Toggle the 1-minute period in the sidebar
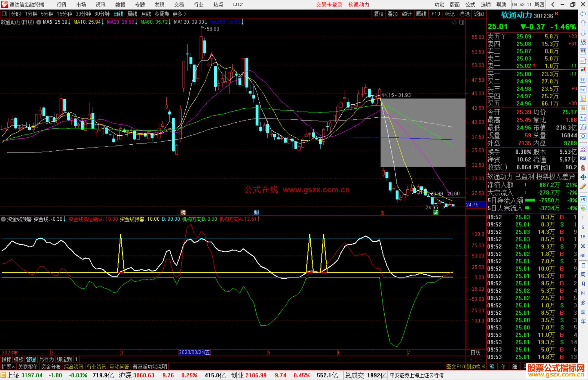Screen dimensions: 588x380 [x=583, y=218]
